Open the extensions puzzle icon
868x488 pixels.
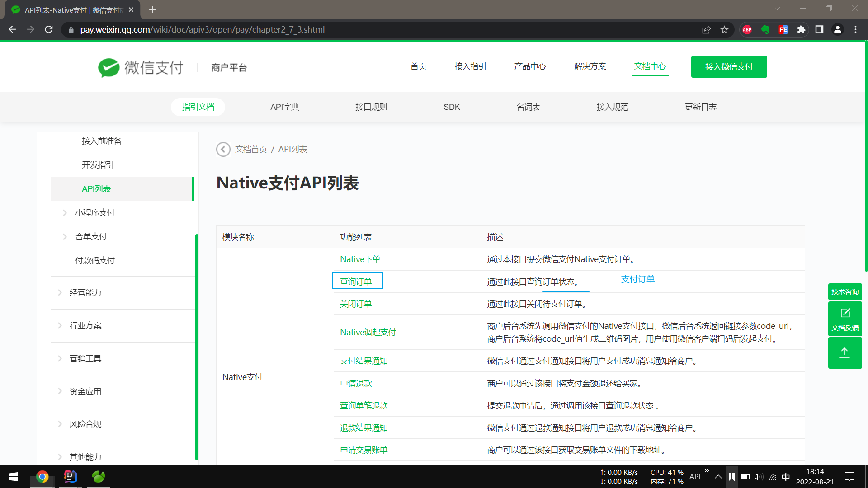[x=801, y=29]
